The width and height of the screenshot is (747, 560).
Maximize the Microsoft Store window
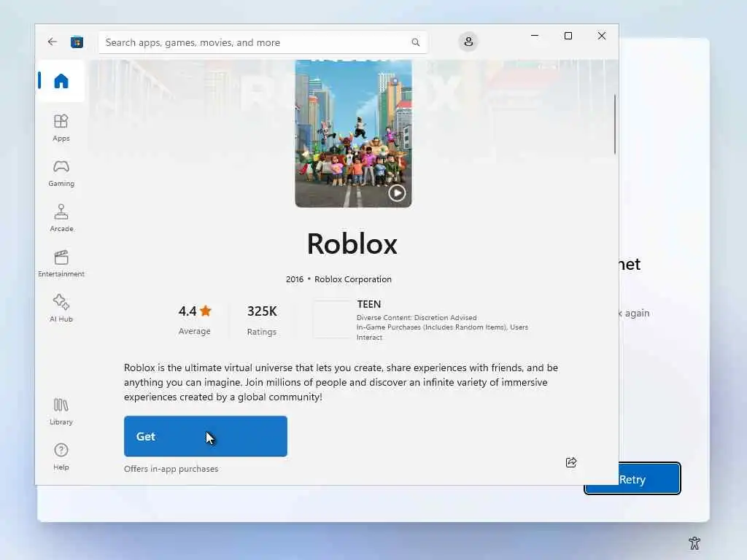[568, 36]
